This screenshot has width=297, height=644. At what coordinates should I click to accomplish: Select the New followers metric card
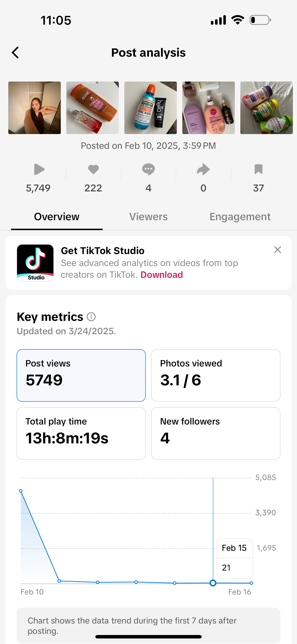point(216,433)
